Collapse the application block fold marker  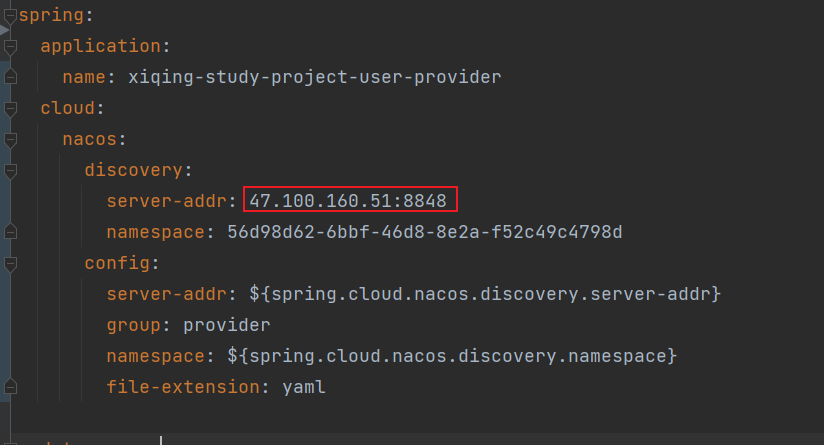[x=10, y=47]
